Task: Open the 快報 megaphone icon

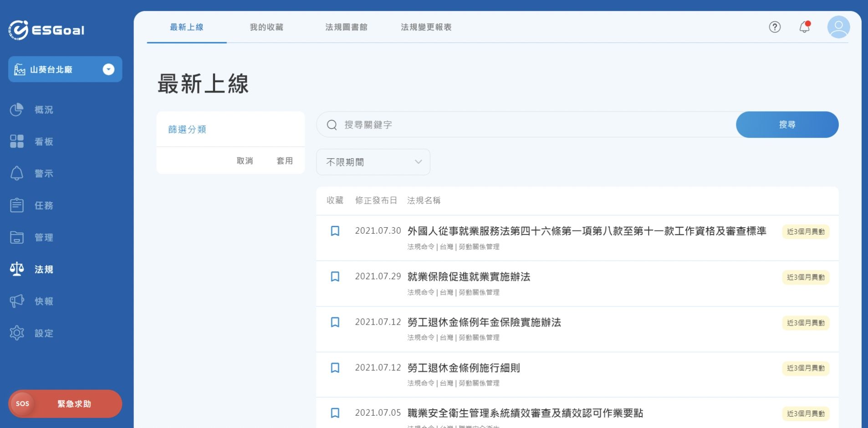Action: pos(17,301)
